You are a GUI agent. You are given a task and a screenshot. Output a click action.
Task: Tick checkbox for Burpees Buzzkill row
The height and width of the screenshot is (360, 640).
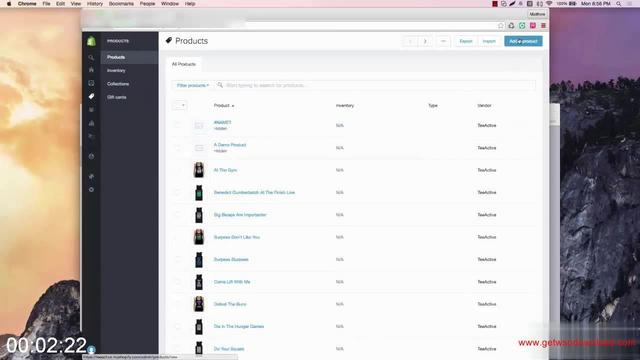coord(177,260)
